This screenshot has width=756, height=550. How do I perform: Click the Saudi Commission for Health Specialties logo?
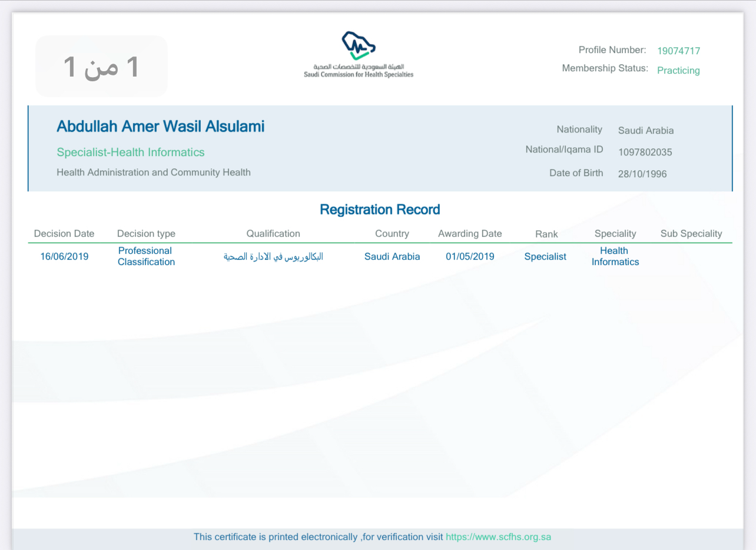(359, 54)
